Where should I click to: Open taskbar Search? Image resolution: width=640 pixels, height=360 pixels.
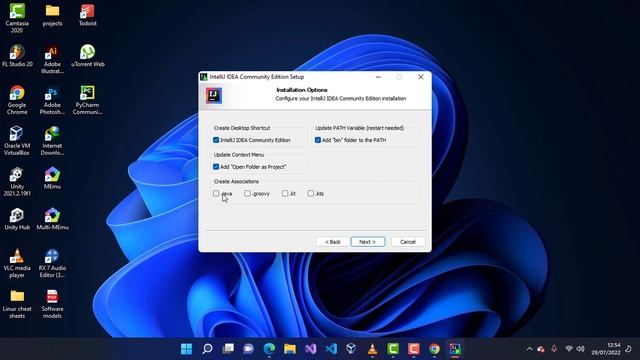(x=207, y=349)
